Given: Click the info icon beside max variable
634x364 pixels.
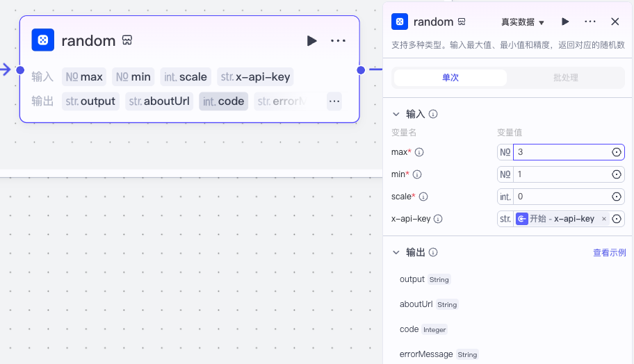Looking at the screenshot, I should click(x=419, y=152).
